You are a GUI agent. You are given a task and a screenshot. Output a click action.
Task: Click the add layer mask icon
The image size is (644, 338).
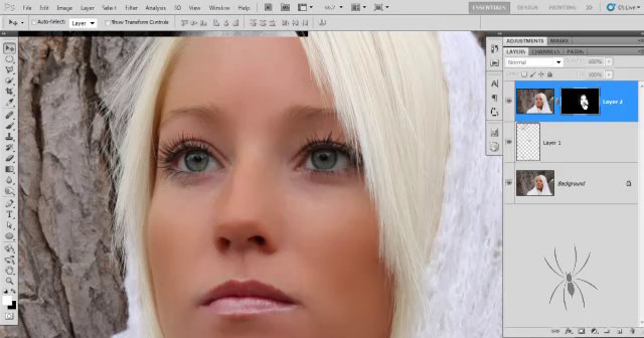pos(581,331)
